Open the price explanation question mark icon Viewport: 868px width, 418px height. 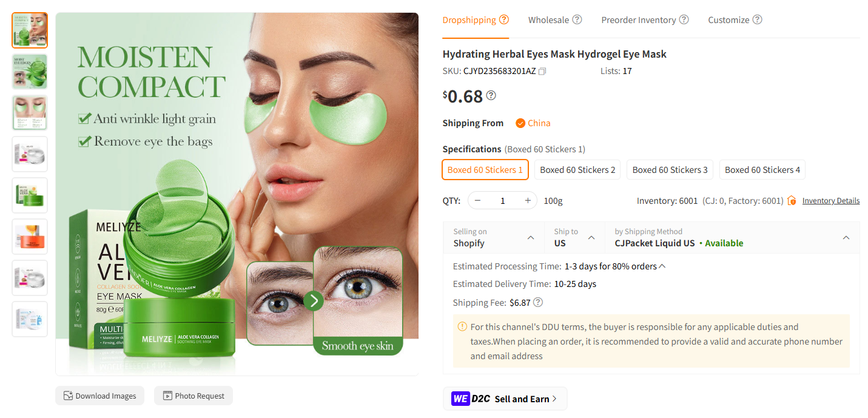(491, 95)
